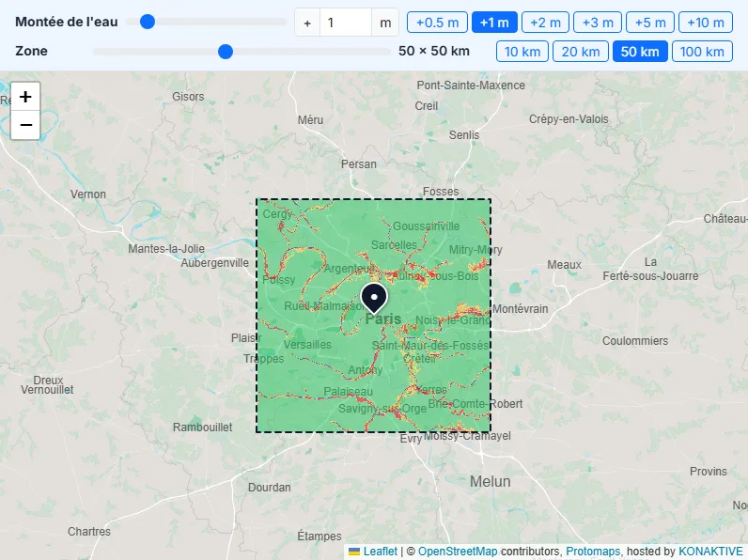This screenshot has height=560, width=748.
Task: Select the +1 m water rise preset
Action: click(x=494, y=23)
